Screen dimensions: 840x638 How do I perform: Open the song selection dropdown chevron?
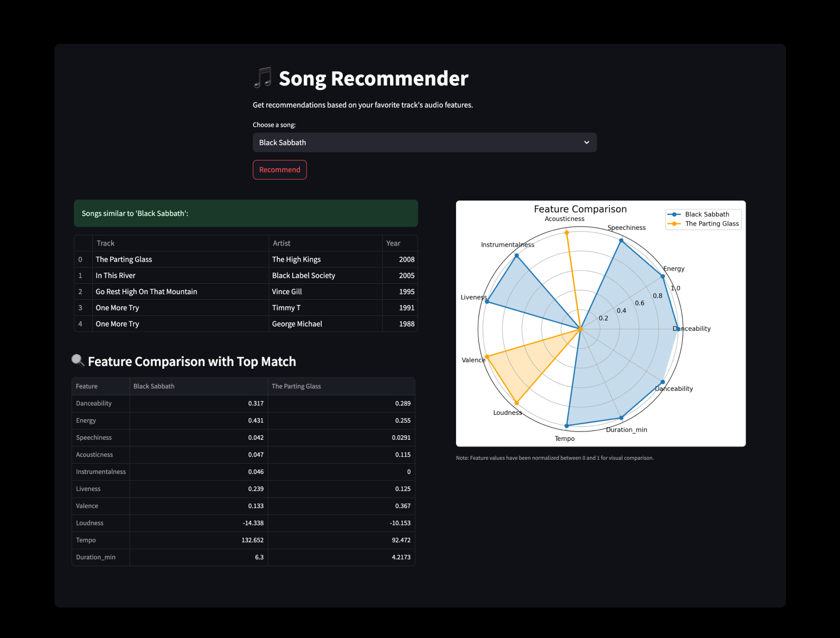coord(586,143)
